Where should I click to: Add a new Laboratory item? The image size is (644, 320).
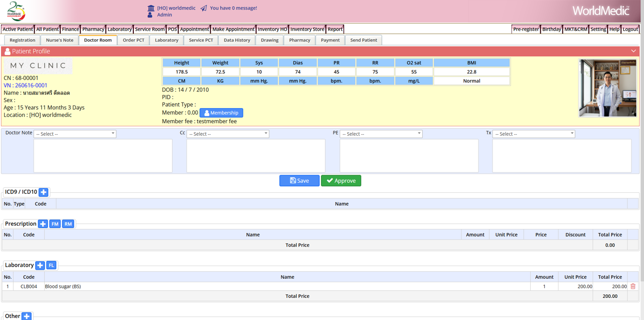click(40, 265)
